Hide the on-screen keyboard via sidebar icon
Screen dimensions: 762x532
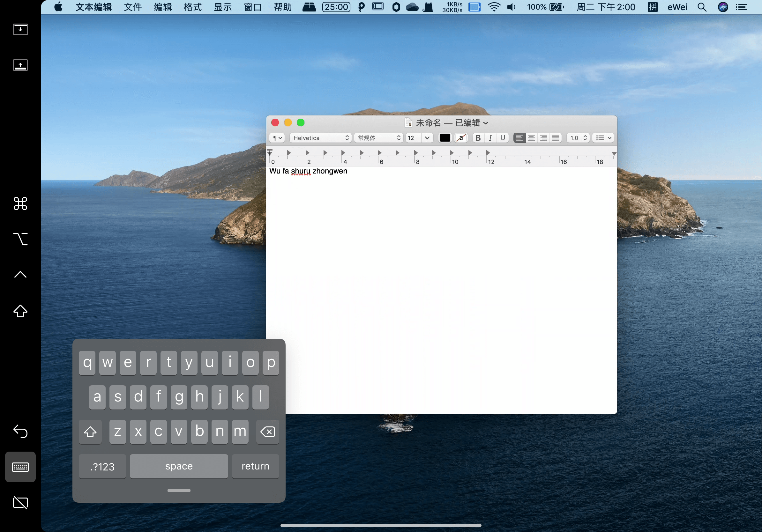(x=20, y=467)
